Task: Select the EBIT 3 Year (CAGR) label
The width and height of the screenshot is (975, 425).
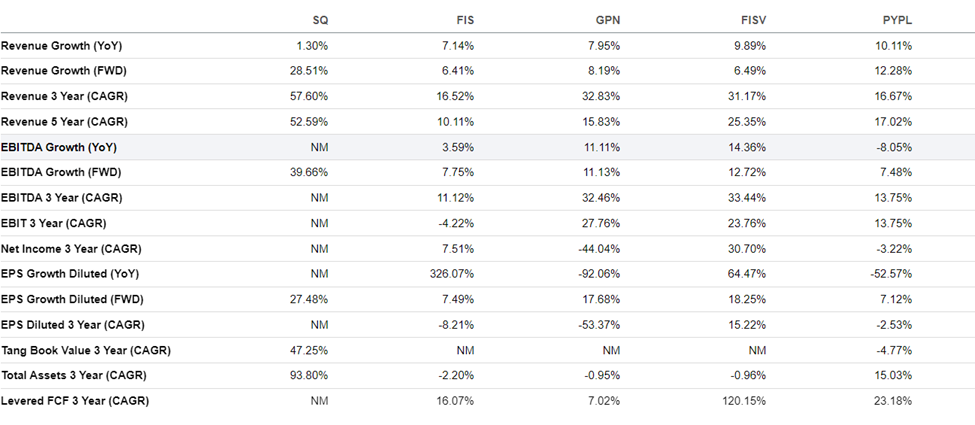Action: tap(53, 223)
